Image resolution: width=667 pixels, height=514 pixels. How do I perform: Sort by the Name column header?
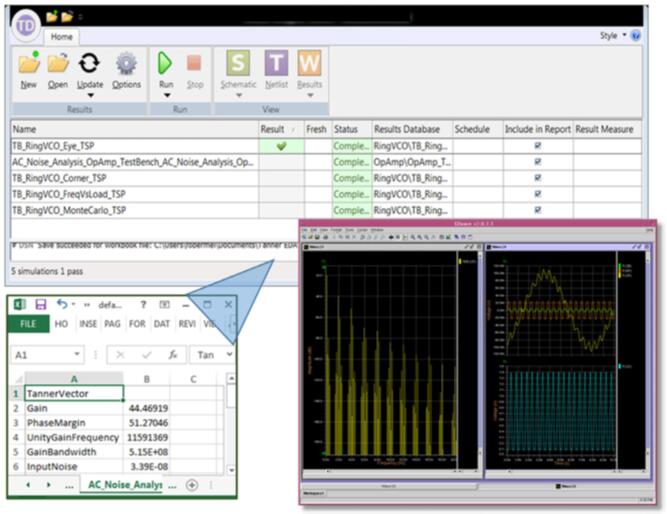tap(134, 129)
